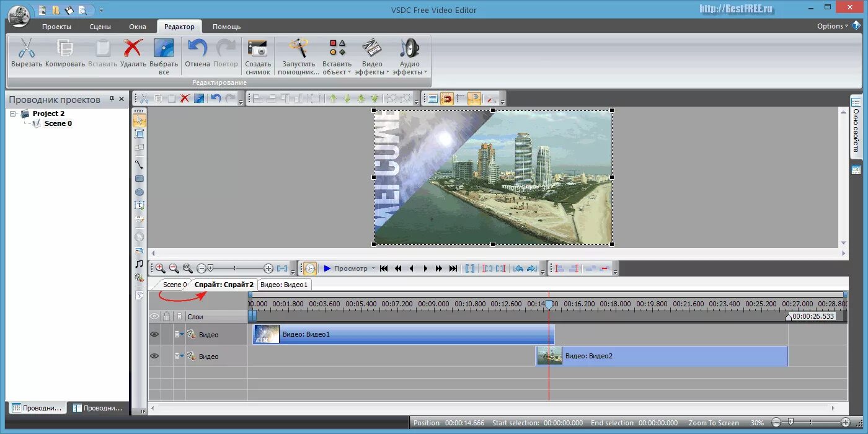Open Video effects (Видео эффекты) dropdown

click(x=373, y=56)
